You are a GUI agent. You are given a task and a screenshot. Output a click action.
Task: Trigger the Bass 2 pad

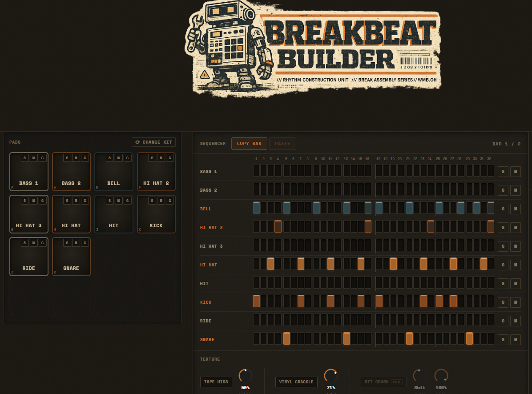coord(71,172)
